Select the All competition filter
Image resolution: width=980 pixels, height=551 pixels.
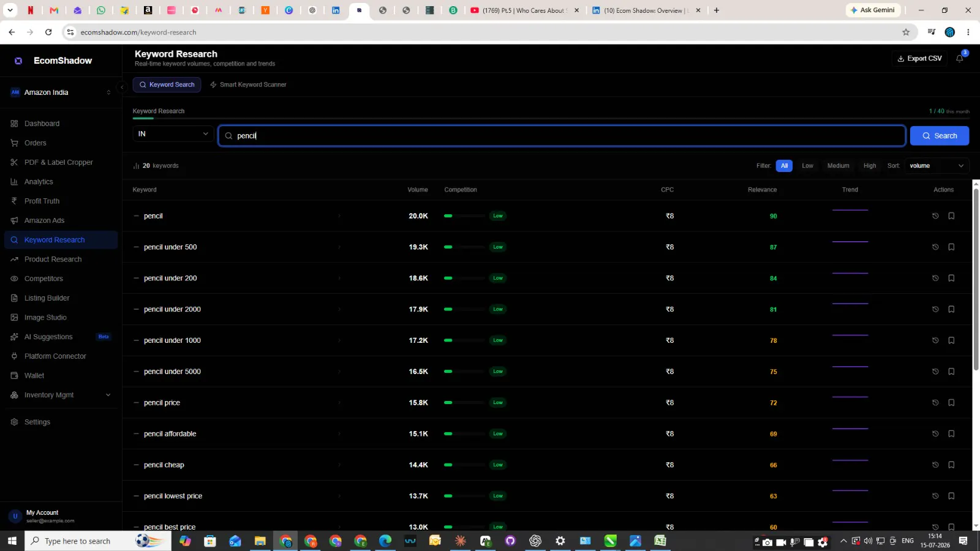pos(784,166)
